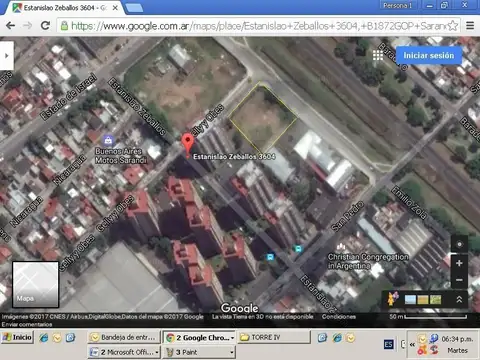The height and width of the screenshot is (360, 480).
Task: Open a new browser tab
Action: 135,8
